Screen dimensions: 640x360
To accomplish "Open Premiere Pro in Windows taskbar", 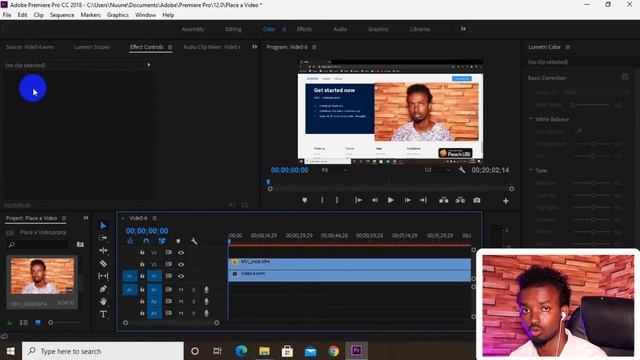I will tap(356, 351).
